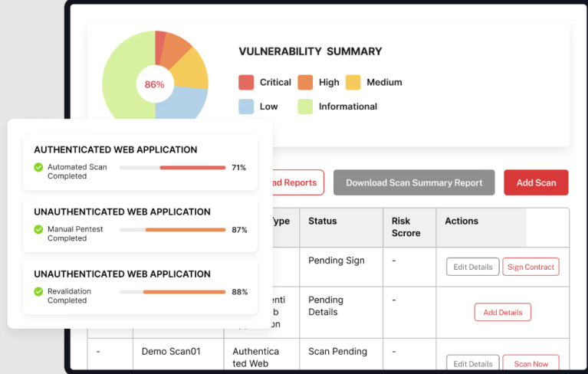Click the Risk Scrore column header
588x374 pixels.
409,228
